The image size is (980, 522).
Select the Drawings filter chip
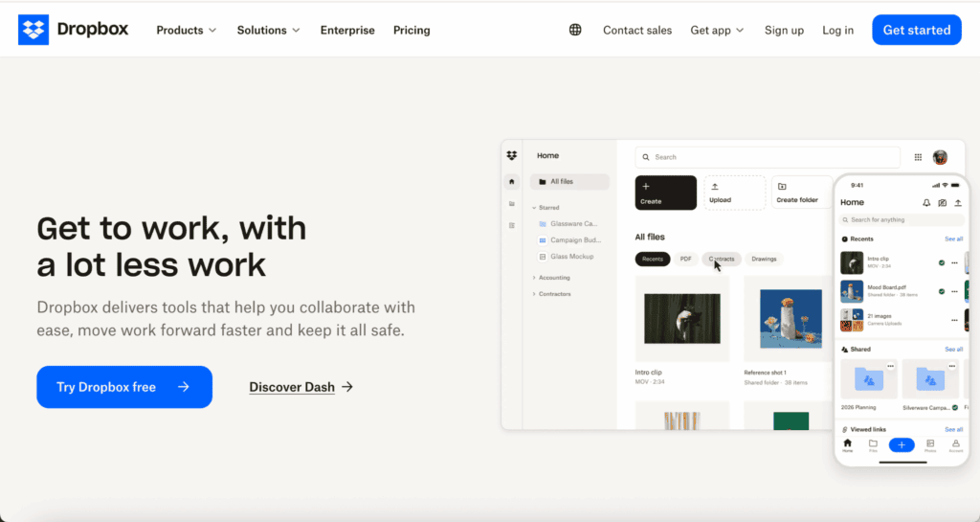click(x=764, y=259)
